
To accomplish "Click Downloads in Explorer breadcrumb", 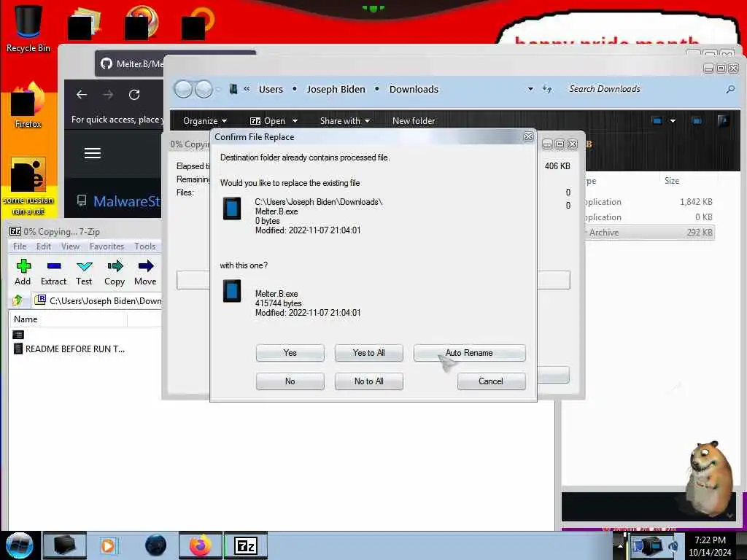I will tap(414, 89).
